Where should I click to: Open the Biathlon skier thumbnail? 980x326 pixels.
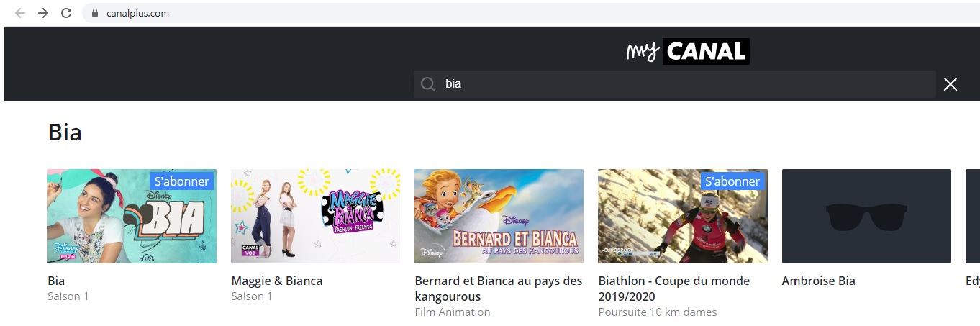[x=682, y=223]
